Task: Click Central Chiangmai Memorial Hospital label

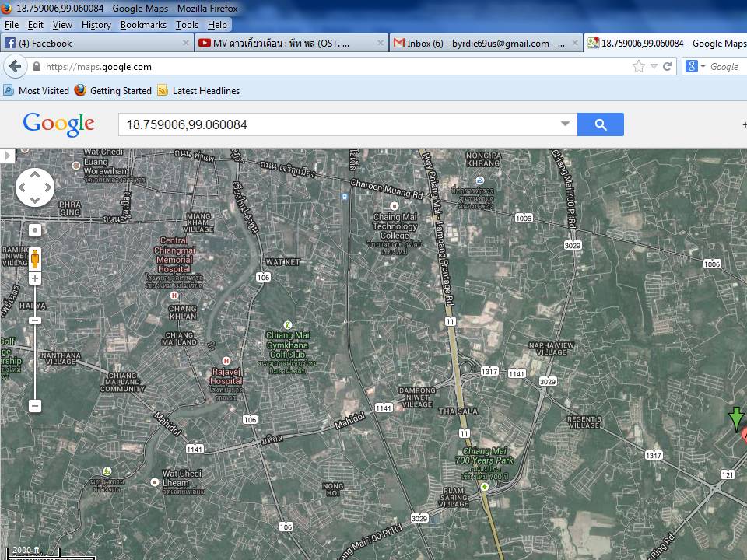Action: point(174,255)
